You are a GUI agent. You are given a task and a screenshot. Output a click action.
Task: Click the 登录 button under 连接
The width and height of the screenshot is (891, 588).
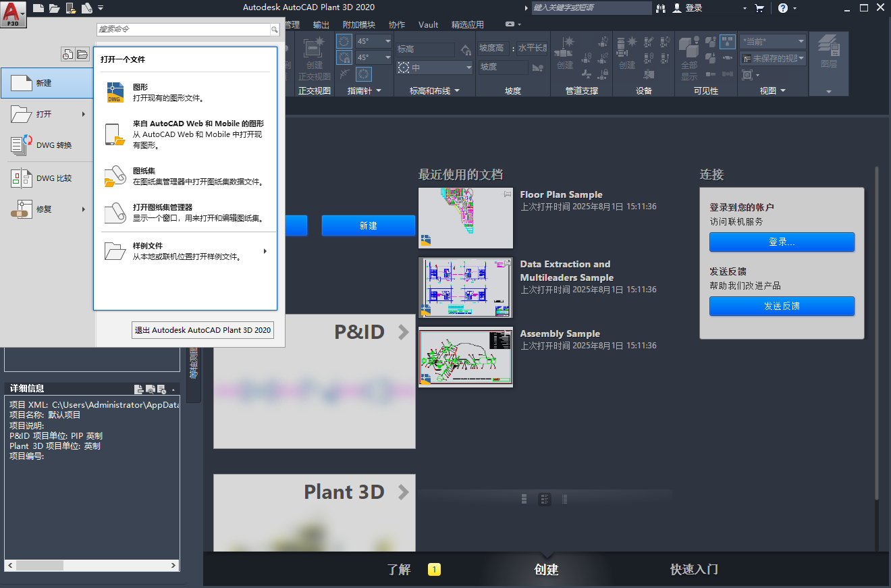click(x=782, y=242)
